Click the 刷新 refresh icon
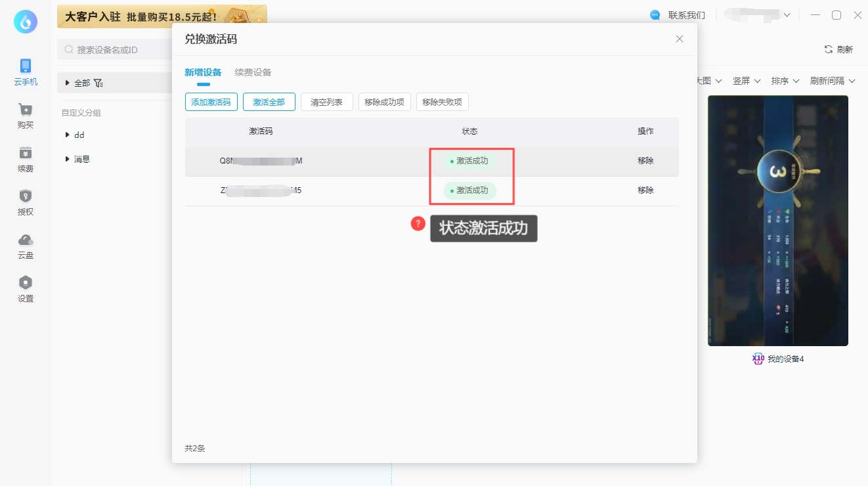The width and height of the screenshot is (868, 486). pyautogui.click(x=829, y=50)
